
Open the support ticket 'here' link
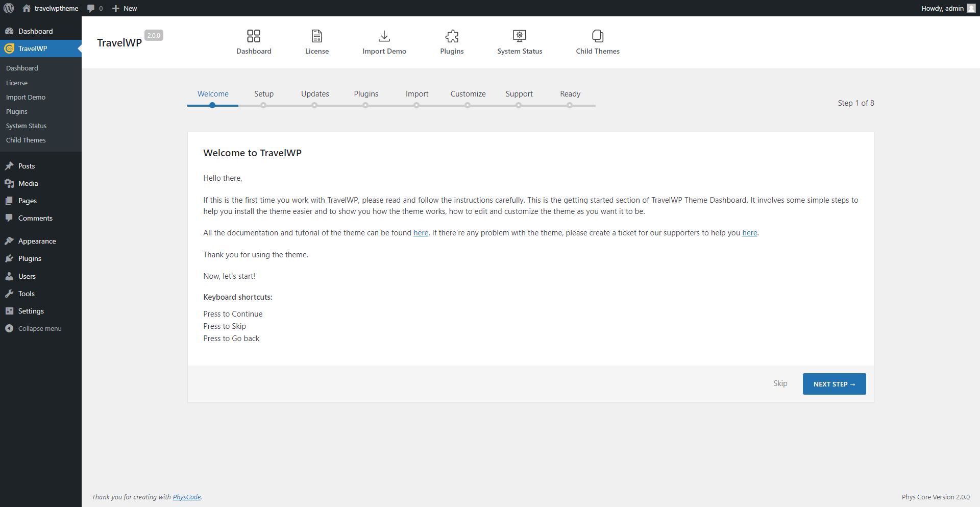click(749, 233)
